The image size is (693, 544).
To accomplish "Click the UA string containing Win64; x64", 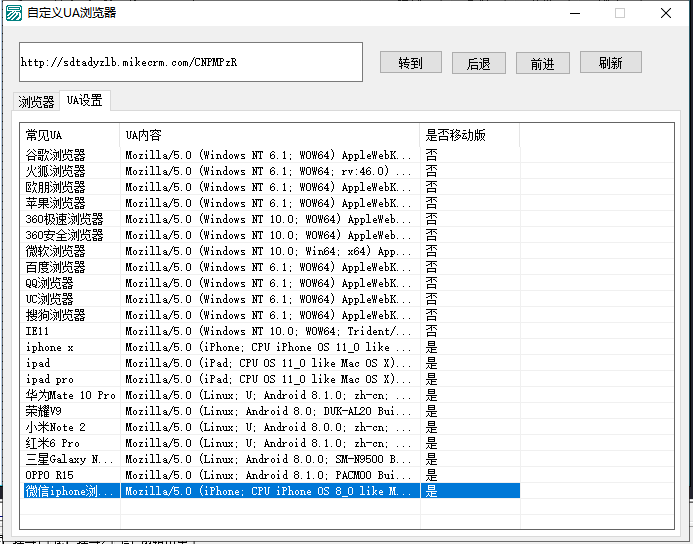I will [268, 251].
